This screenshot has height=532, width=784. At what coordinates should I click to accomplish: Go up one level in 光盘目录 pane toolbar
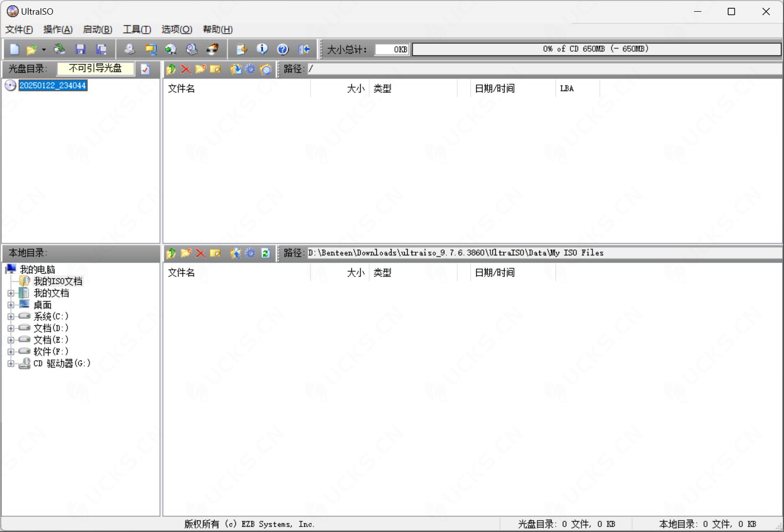tap(171, 69)
